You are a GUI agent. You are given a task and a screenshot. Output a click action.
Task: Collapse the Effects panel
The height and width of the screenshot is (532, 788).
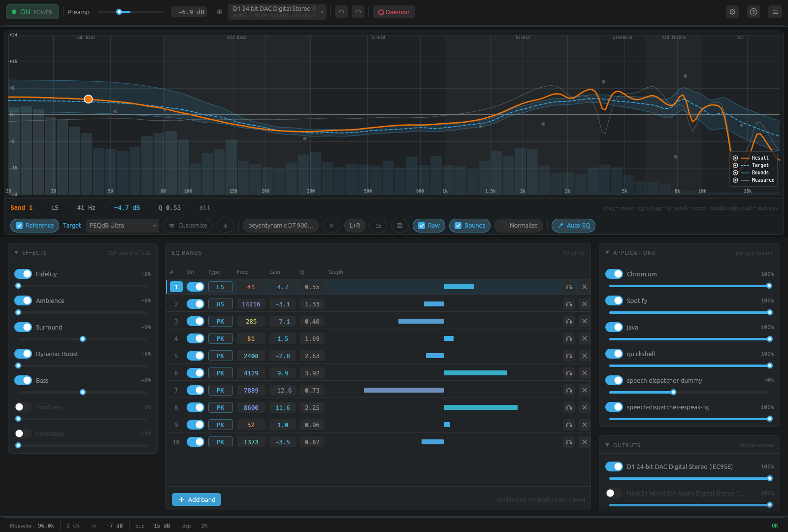pyautogui.click(x=16, y=253)
